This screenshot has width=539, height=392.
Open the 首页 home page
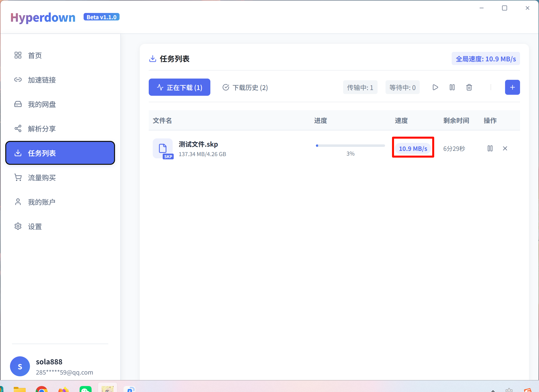(x=60, y=55)
